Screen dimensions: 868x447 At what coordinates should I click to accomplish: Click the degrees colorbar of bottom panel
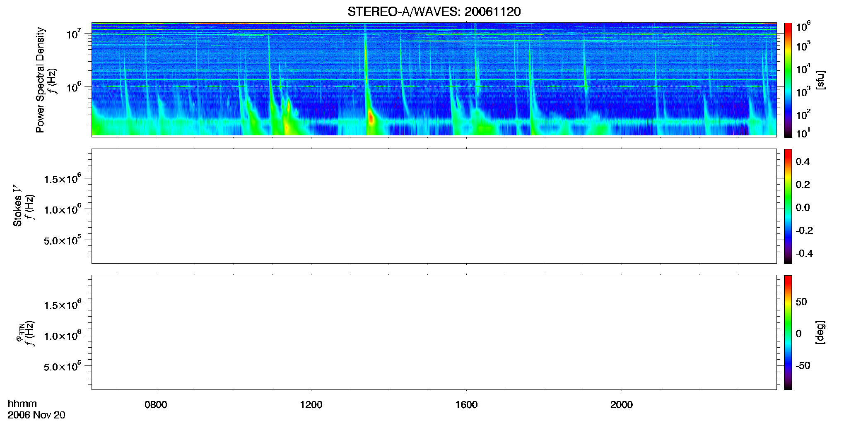788,332
